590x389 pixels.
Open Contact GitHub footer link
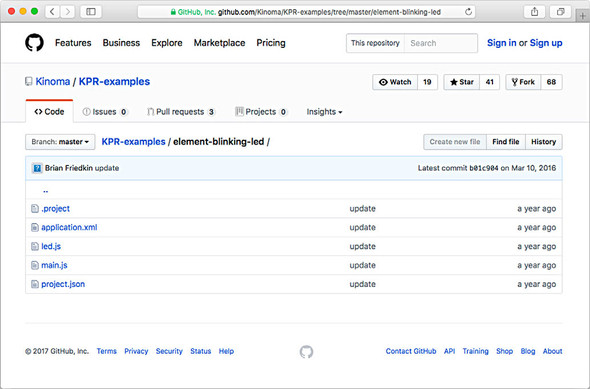point(411,351)
